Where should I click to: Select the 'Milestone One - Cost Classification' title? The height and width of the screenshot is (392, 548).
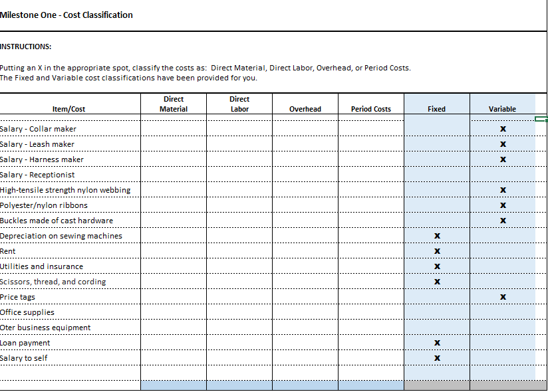point(67,15)
